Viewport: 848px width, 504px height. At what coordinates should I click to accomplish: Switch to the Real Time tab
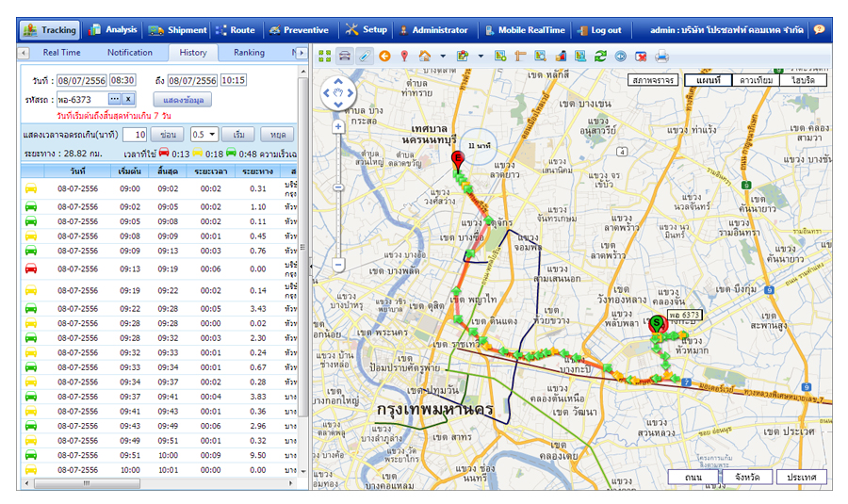(x=61, y=53)
